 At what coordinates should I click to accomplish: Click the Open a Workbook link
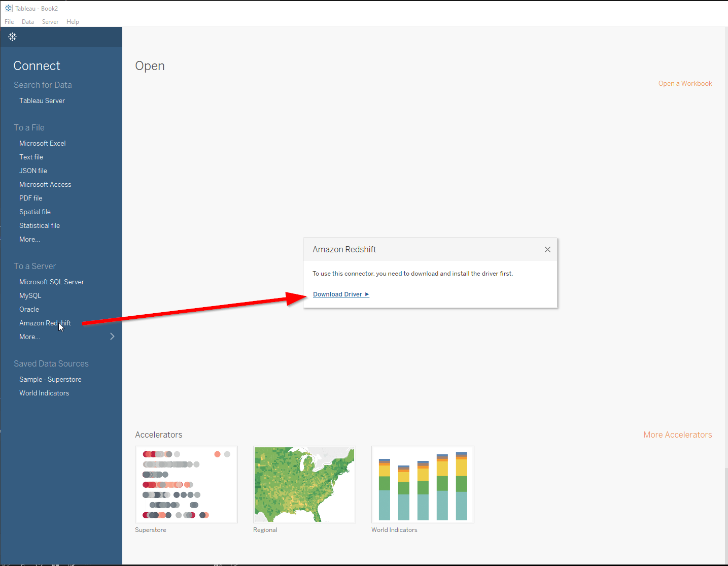tap(685, 84)
